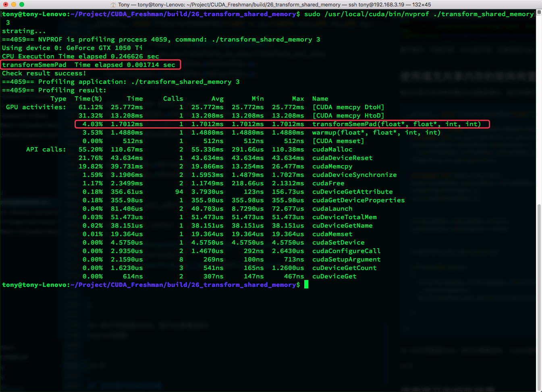Click the 'Calls' column header
The height and width of the screenshot is (392, 542).
pos(173,99)
